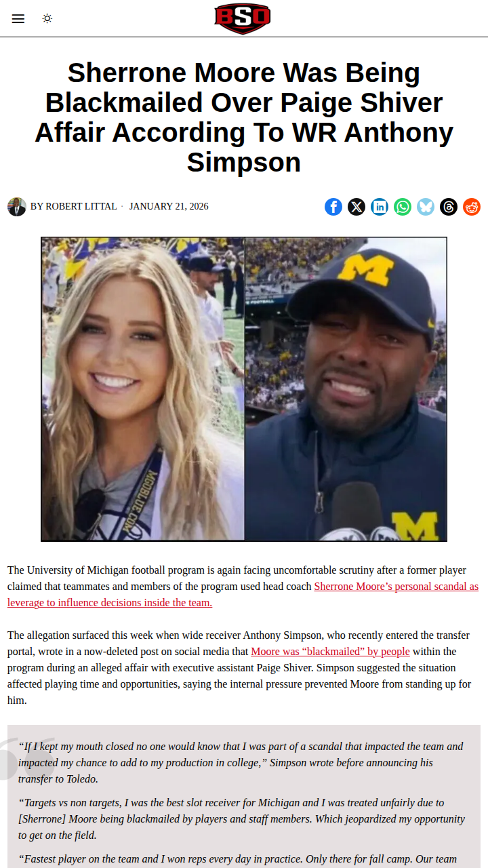Viewport: 488px width, 868px height.
Task: Follow Sherrone Moore's personal scandal leverage link
Action: tap(243, 594)
